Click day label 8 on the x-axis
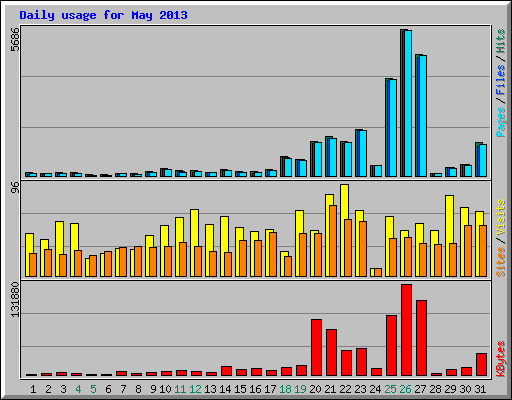This screenshot has height=400, width=512. (138, 389)
